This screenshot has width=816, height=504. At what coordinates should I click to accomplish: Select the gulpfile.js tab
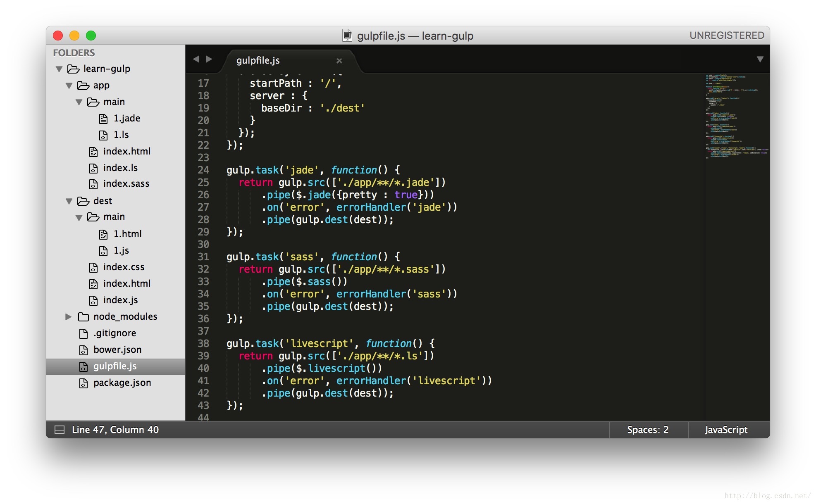click(x=289, y=61)
